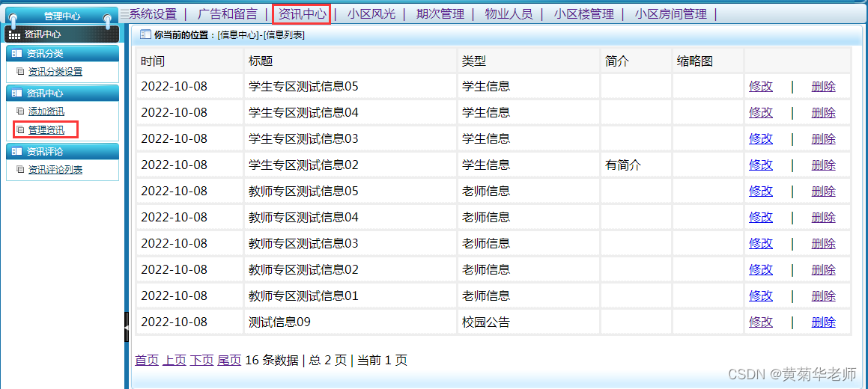Screen dimensions: 868x389
Task: Open 添加资讯 link in sidebar
Action: (46, 111)
